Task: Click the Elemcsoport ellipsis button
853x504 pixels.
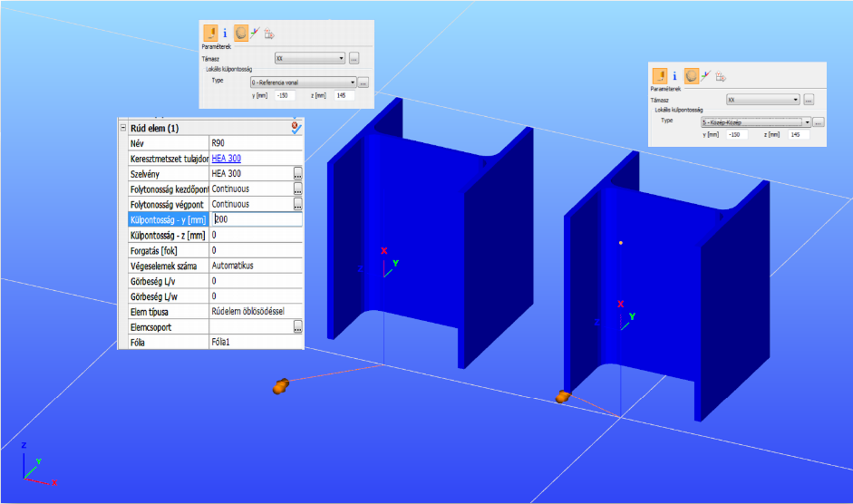Action: pos(297,327)
